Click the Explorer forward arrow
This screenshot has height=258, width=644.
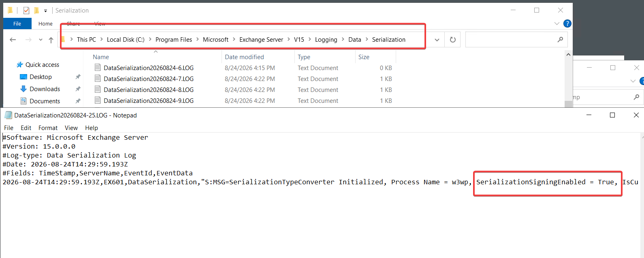click(x=28, y=40)
